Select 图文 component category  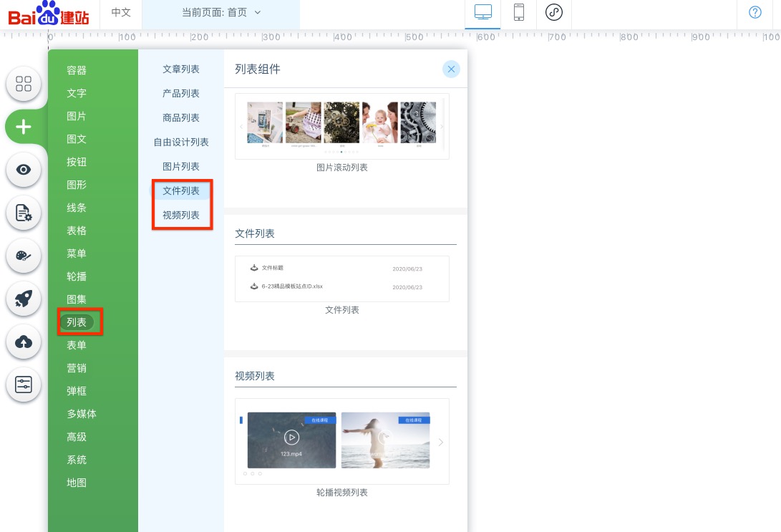(77, 139)
